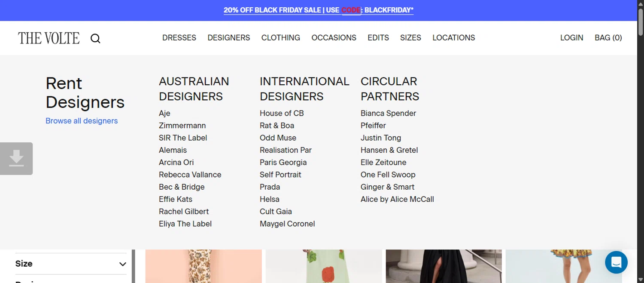Image resolution: width=644 pixels, height=283 pixels.
Task: Go to The Volte logo homepage
Action: point(49,38)
